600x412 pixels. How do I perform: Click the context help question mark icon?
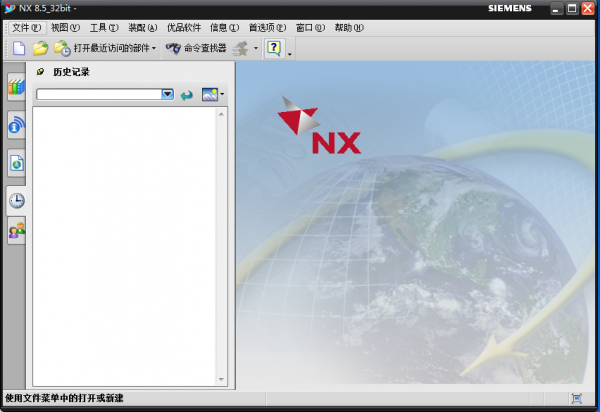[274, 49]
